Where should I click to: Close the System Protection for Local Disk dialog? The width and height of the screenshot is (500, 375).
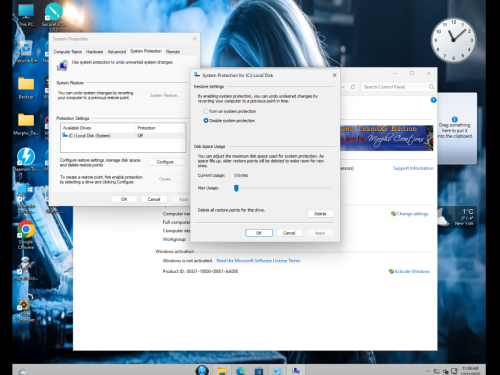(334, 75)
